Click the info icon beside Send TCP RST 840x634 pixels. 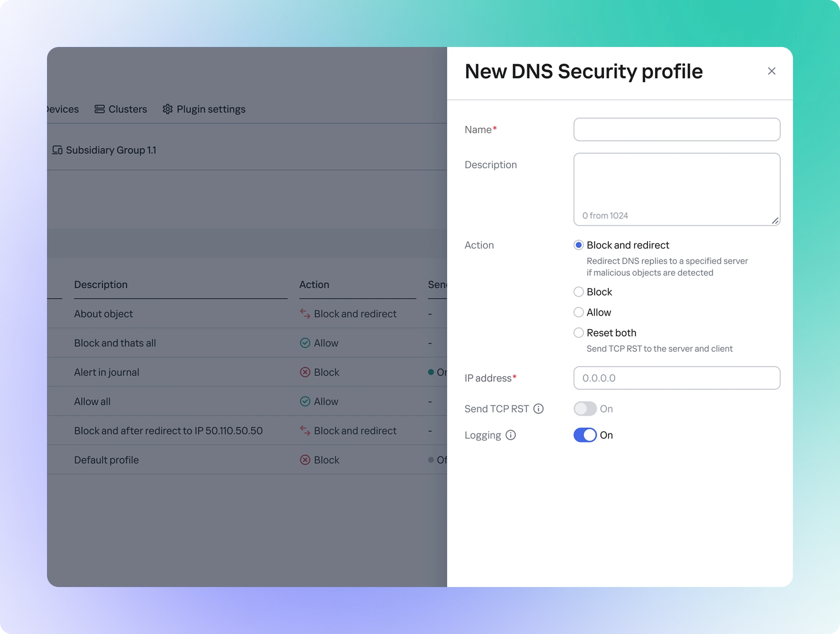538,408
